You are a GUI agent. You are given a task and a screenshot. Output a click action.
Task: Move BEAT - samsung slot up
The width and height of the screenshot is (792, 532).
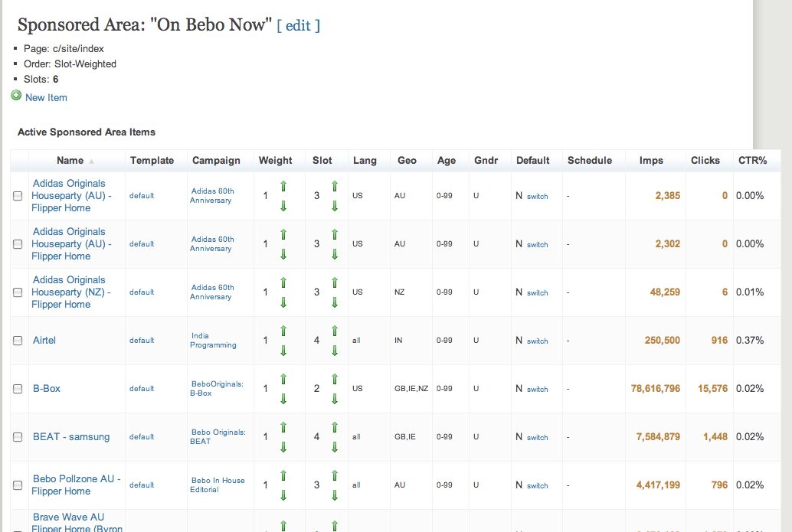point(335,428)
